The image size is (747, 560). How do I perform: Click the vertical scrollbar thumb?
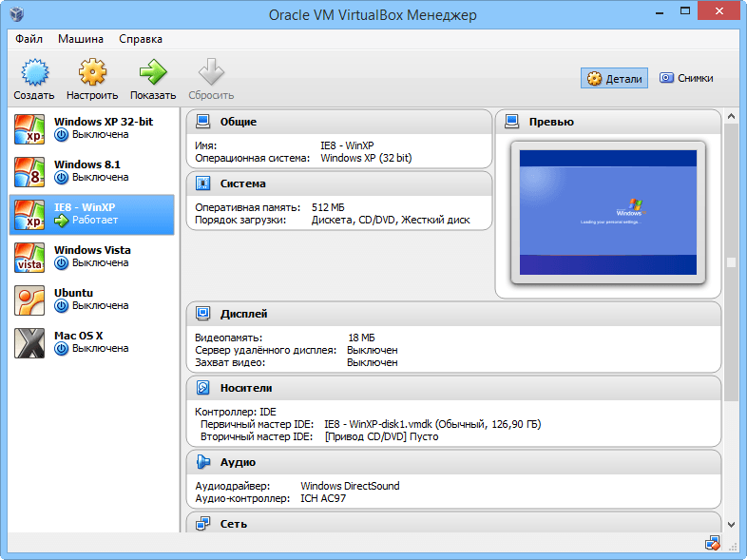tap(731, 262)
